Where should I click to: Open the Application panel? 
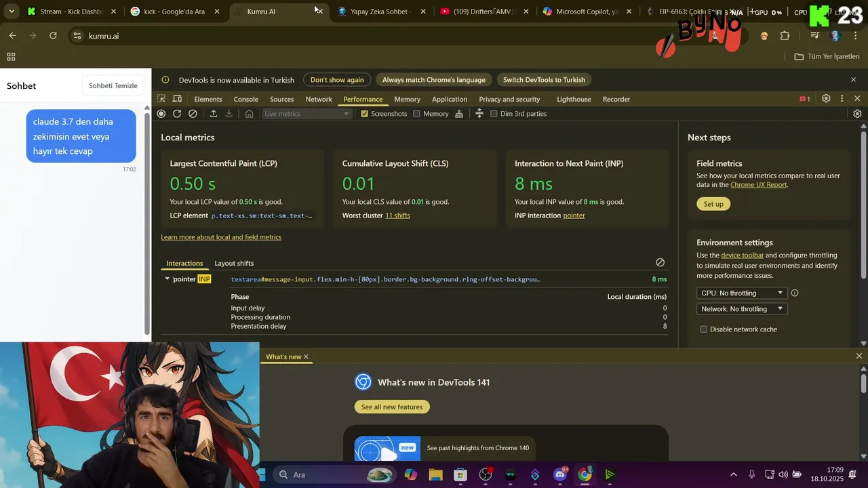(x=449, y=99)
